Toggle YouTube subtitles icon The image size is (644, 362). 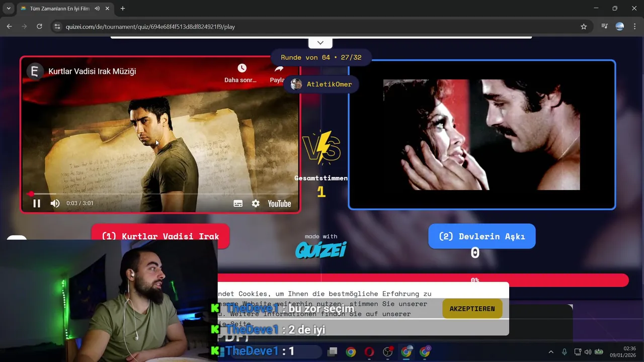238,203
